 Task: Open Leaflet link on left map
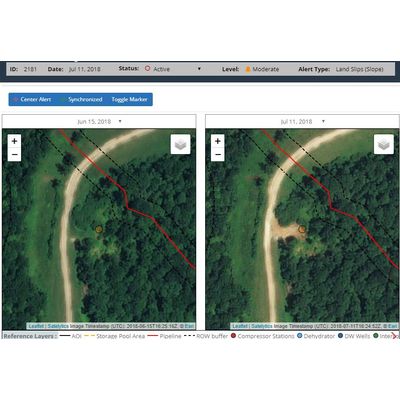pyautogui.click(x=36, y=326)
